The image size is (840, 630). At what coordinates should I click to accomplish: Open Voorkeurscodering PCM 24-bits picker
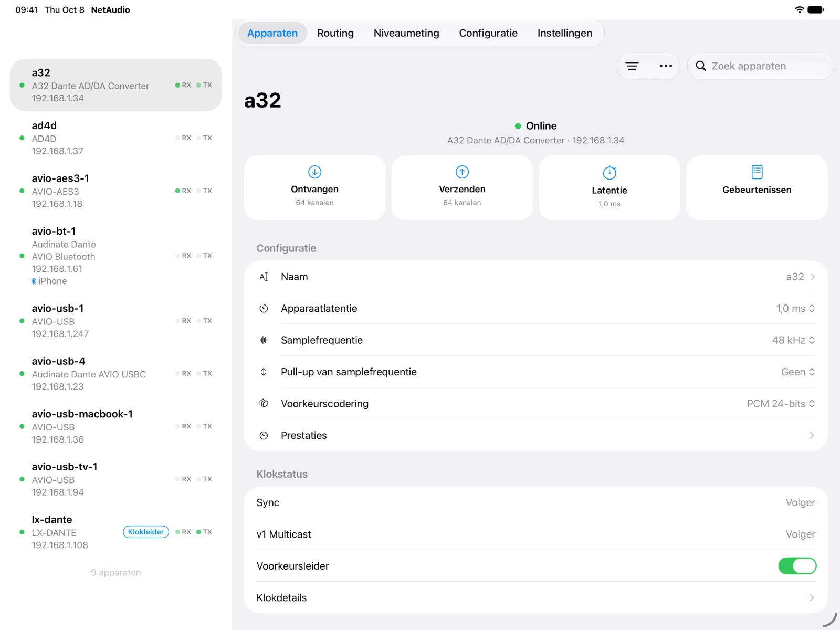click(x=781, y=404)
